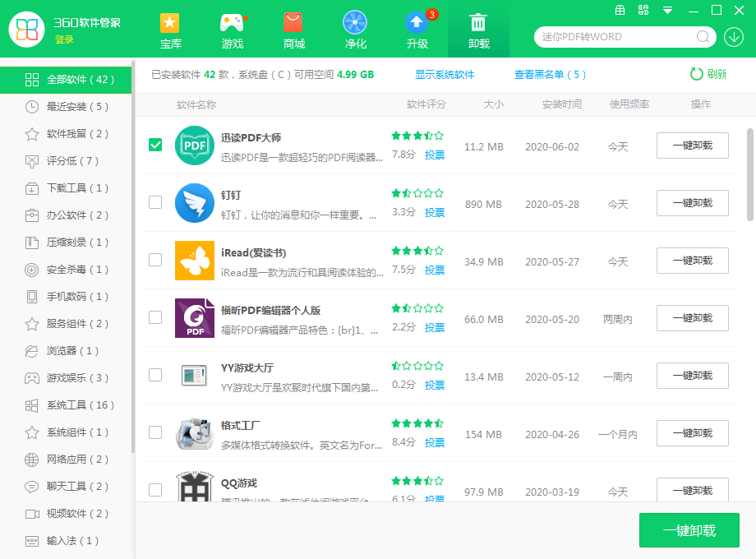
Task: Sort list by 安装时间 column header
Action: pos(561,104)
